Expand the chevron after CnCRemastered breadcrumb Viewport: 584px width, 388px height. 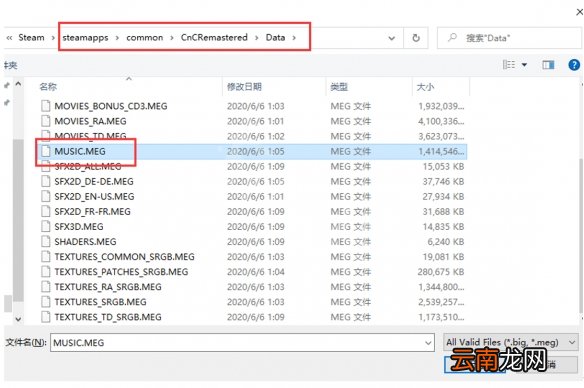click(x=257, y=38)
